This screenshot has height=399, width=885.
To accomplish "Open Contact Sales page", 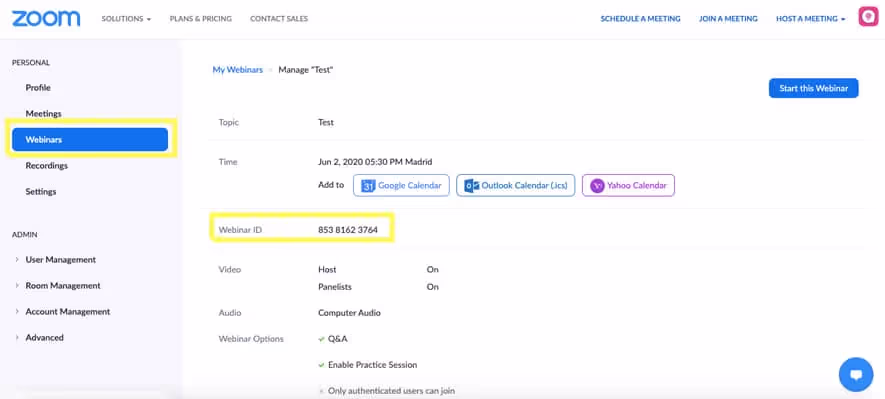I will [x=279, y=19].
